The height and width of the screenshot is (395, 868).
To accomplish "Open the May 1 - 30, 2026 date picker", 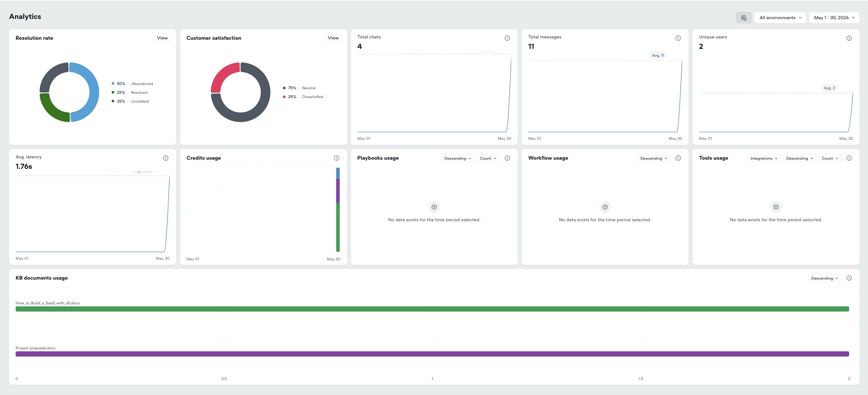I will [834, 18].
